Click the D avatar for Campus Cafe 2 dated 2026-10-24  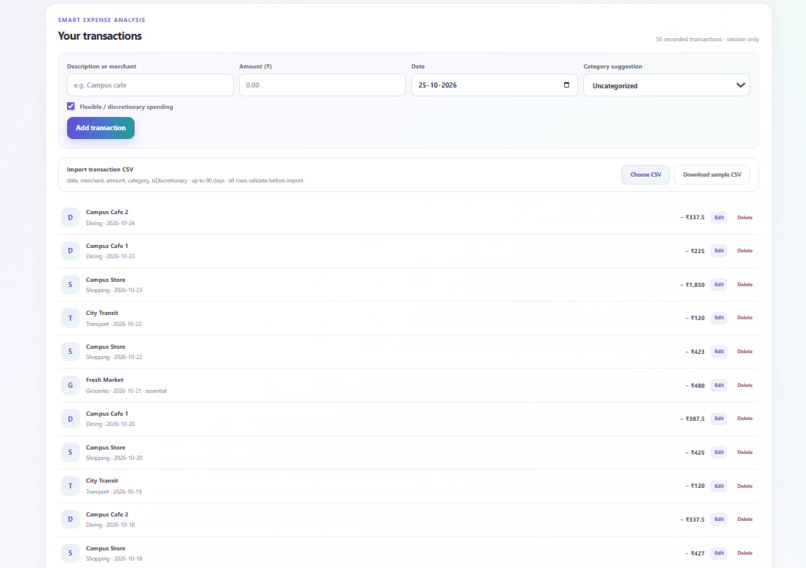tap(70, 217)
